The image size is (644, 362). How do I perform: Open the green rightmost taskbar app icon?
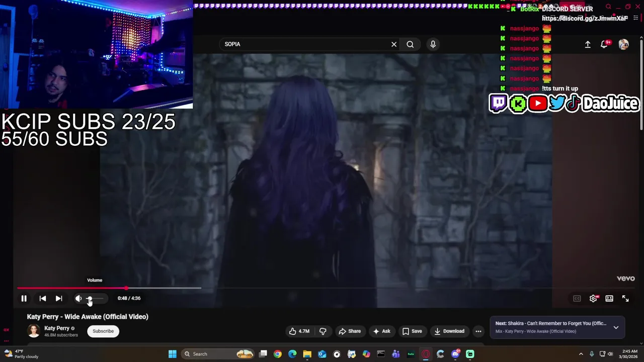point(470,354)
